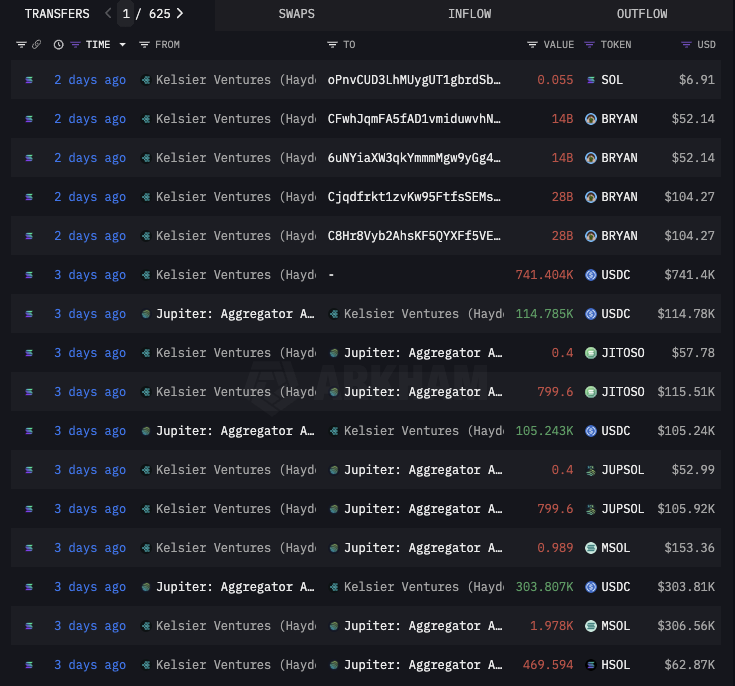
Task: Open Jupiter Aggregator sender in 105.243K row
Action: tap(235, 430)
